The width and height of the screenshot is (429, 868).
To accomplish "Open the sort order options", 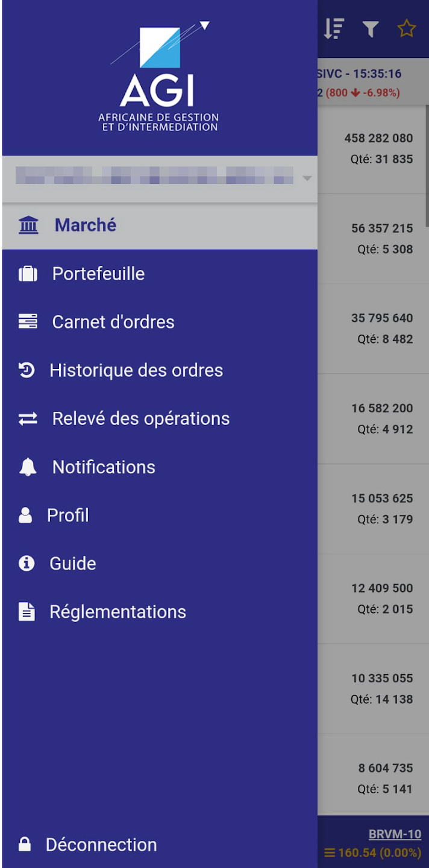I will click(x=334, y=28).
